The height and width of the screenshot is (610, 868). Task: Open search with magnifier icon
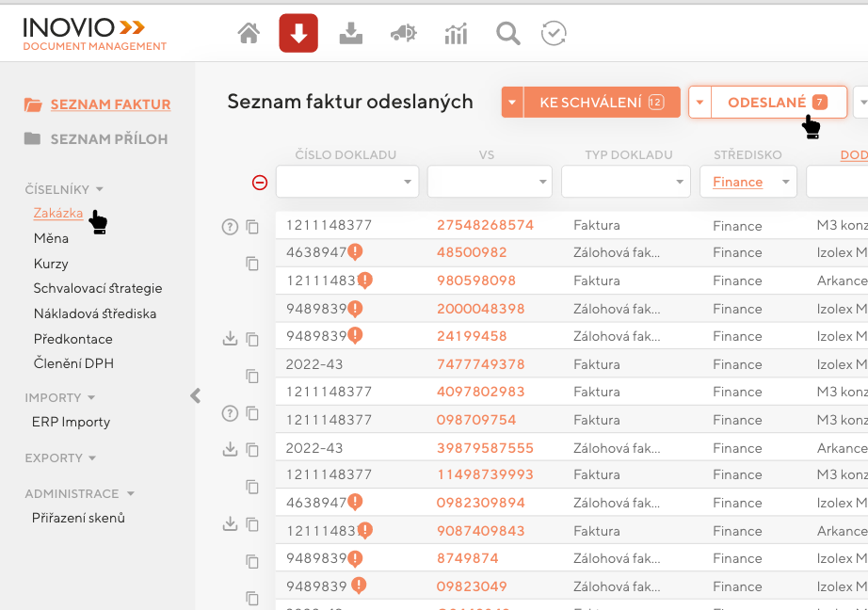coord(508,34)
